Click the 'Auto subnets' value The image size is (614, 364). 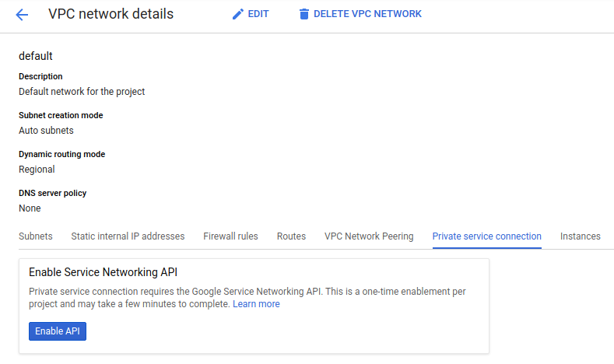point(46,131)
